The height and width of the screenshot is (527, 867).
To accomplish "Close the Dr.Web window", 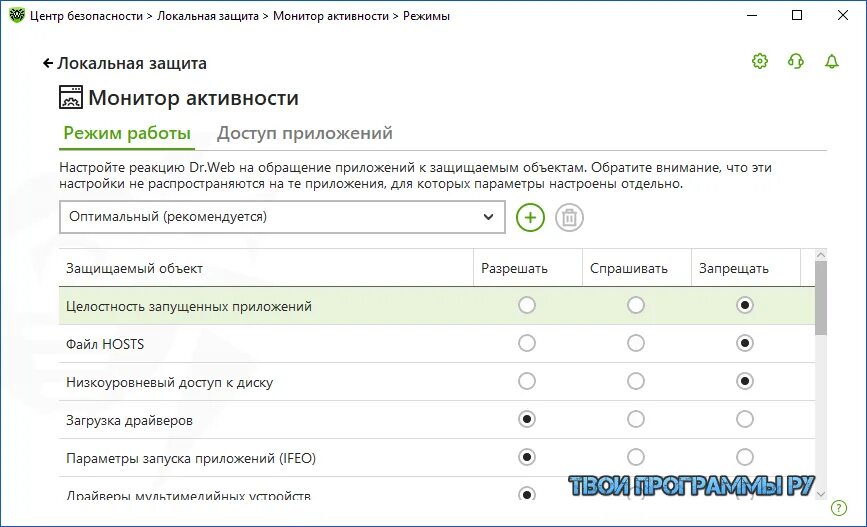I will click(x=843, y=15).
